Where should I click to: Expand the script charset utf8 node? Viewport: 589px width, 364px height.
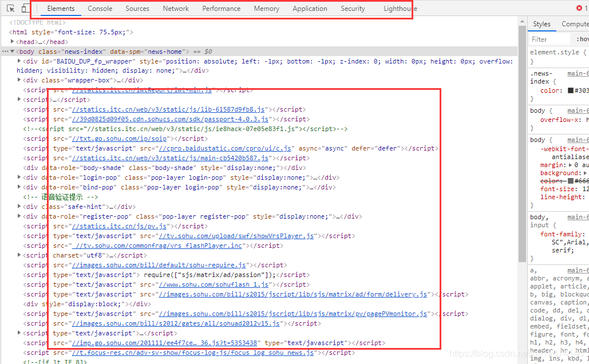19,255
